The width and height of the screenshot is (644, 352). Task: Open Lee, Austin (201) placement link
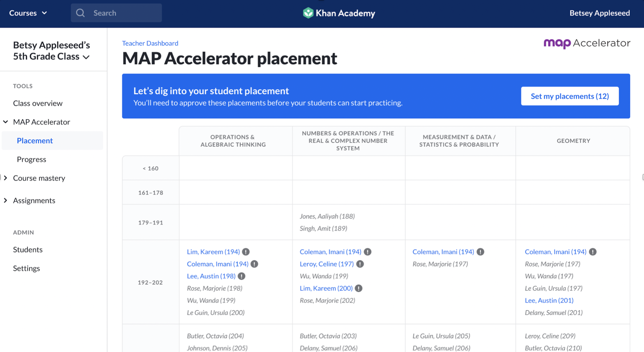coord(549,300)
